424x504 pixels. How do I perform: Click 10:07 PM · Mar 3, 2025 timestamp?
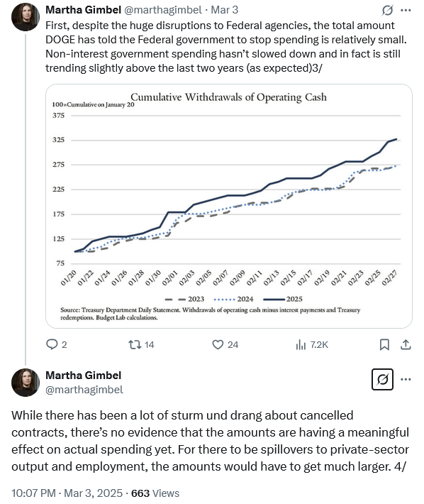(67, 493)
